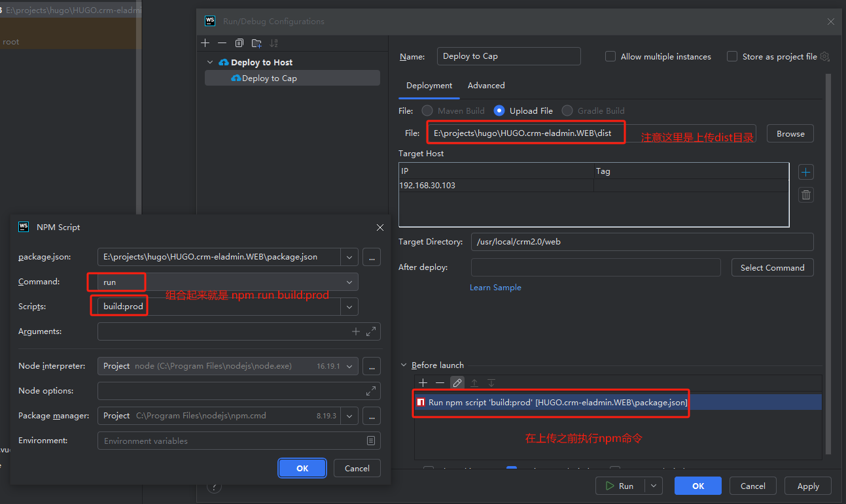This screenshot has width=846, height=504.
Task: Click the IP column header
Action: [497, 171]
